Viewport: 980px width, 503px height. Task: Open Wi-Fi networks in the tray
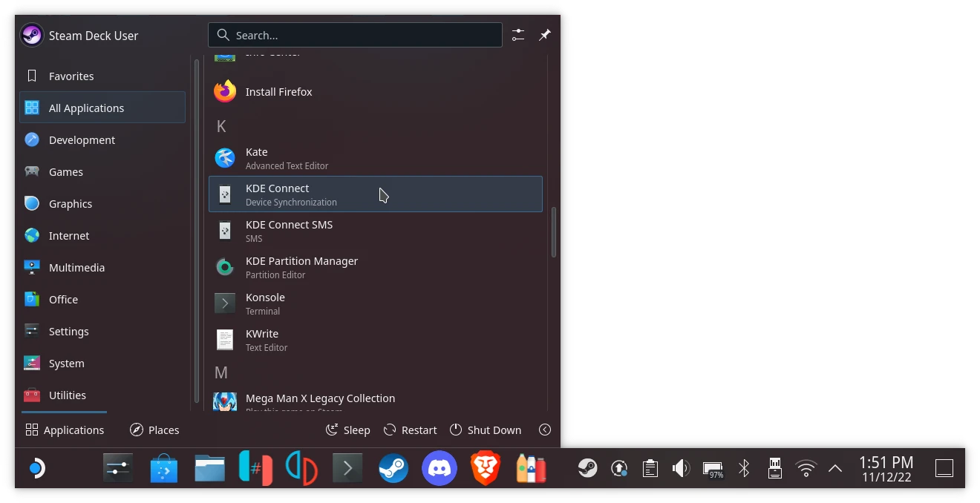click(806, 468)
